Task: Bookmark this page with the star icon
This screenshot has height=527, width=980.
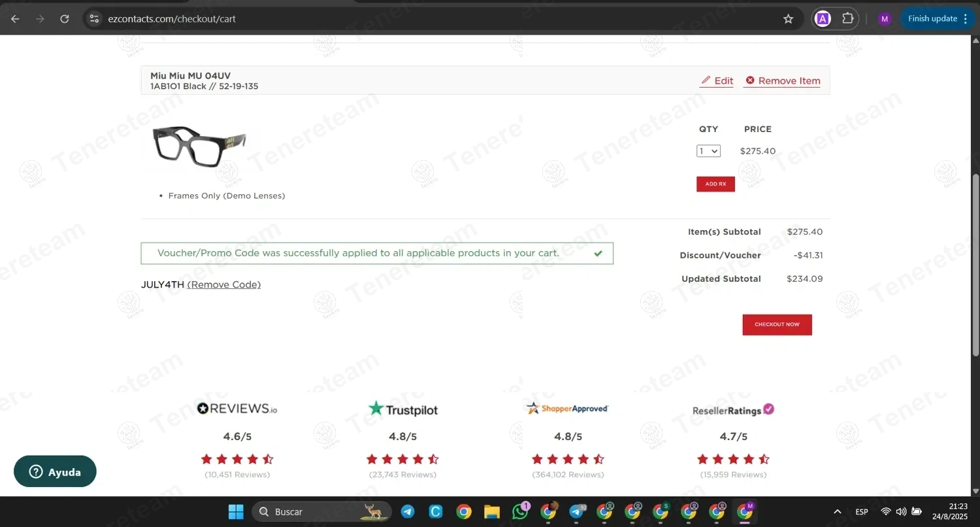Action: tap(788, 19)
